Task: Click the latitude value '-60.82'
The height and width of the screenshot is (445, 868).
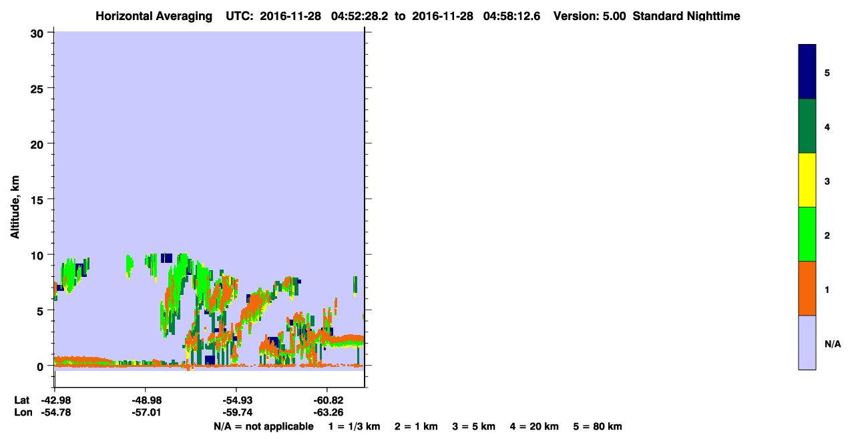Action: pyautogui.click(x=327, y=400)
